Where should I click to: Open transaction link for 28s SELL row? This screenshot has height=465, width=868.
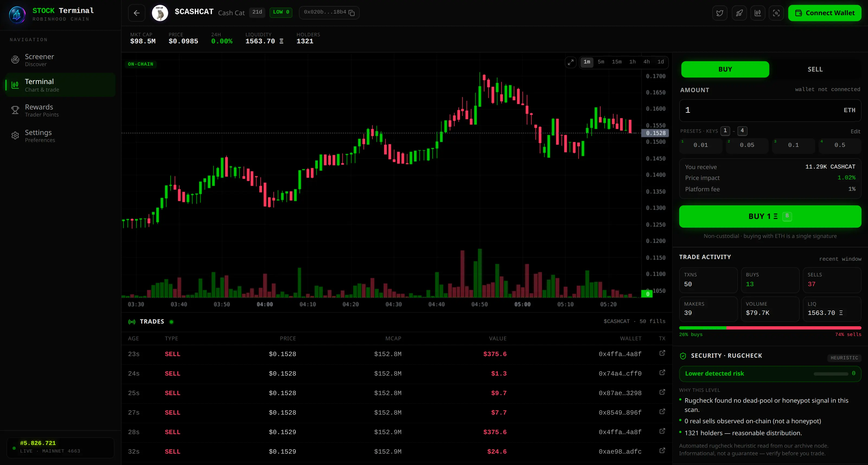tap(662, 431)
